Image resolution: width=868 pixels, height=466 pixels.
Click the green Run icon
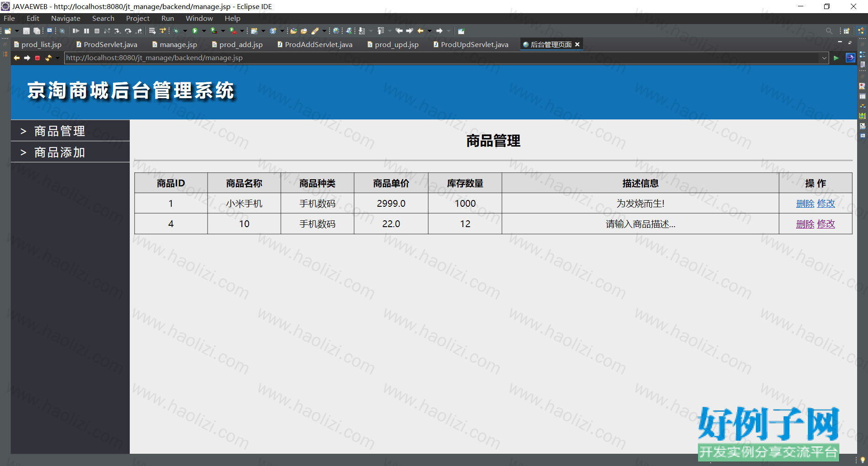point(195,31)
